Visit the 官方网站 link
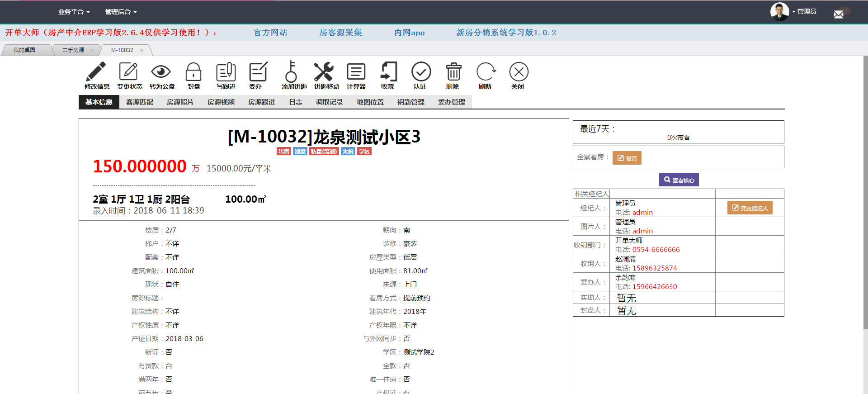868x394 pixels. pos(270,33)
